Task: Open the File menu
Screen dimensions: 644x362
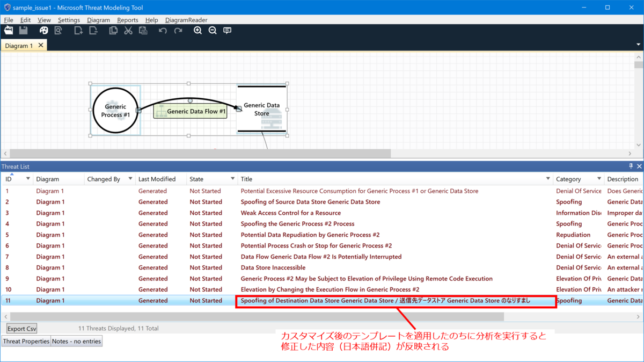Action: click(x=9, y=20)
